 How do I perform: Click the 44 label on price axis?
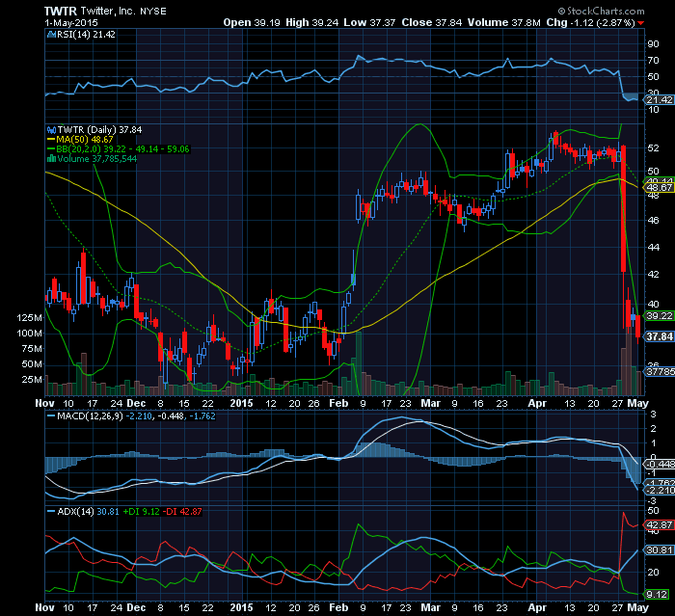click(x=654, y=247)
